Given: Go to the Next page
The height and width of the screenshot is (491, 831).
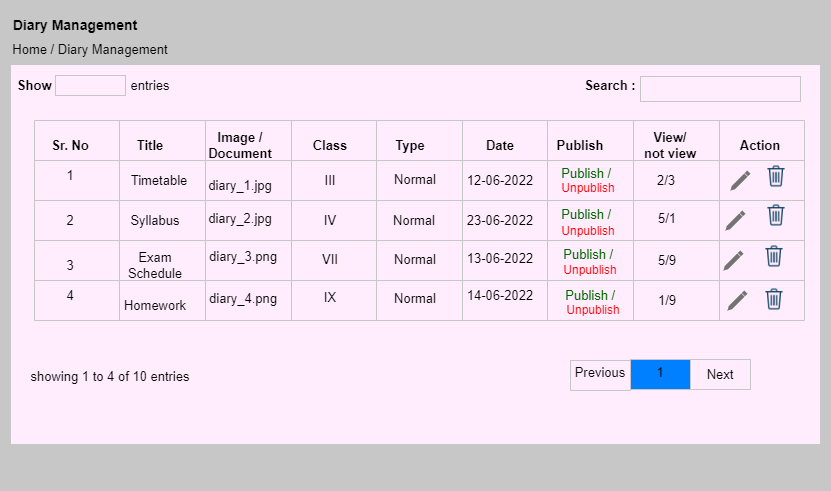Looking at the screenshot, I should tap(720, 374).
